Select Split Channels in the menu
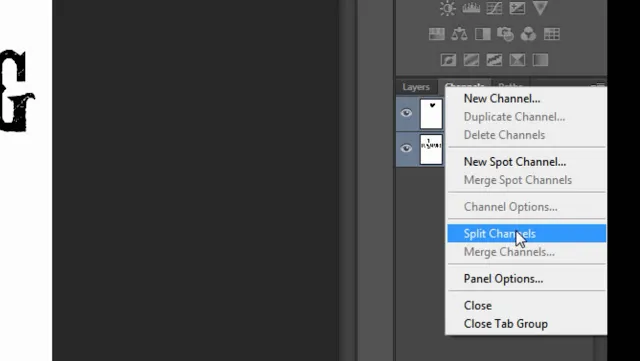Image resolution: width=640 pixels, height=361 pixels. coord(527,234)
